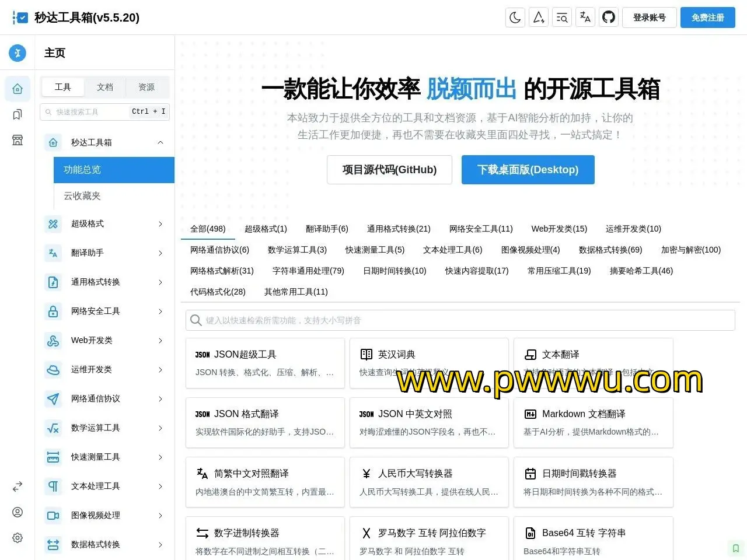Open the GitHub icon in top bar
747x560 pixels.
pyautogui.click(x=609, y=17)
